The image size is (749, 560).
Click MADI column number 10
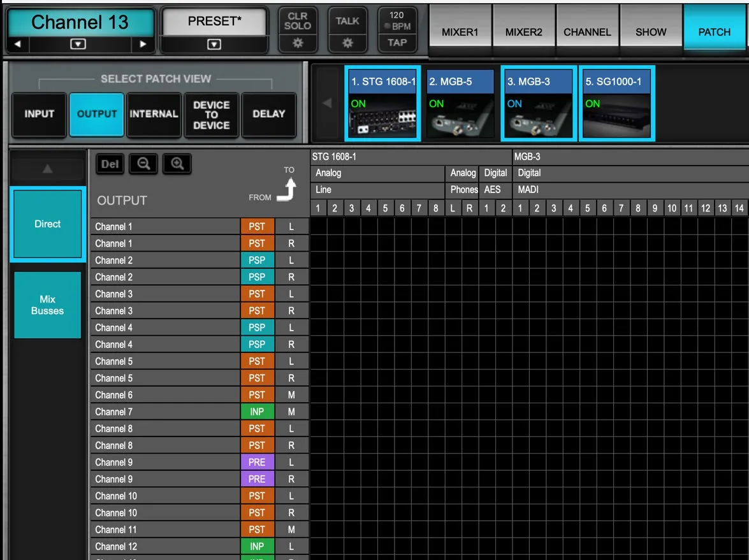click(x=672, y=208)
